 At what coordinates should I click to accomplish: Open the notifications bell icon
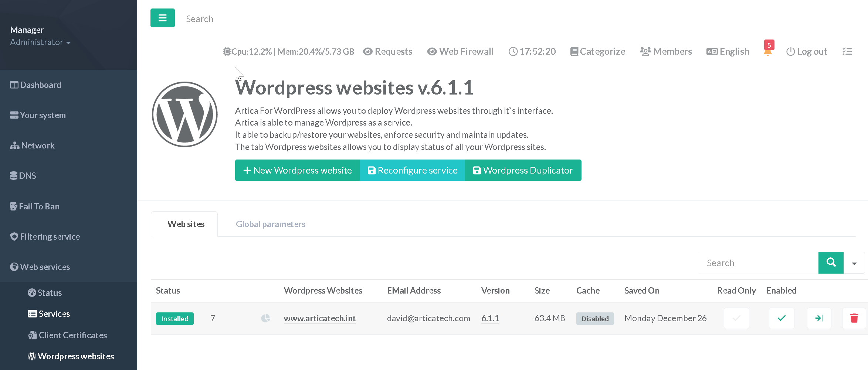pos(767,51)
